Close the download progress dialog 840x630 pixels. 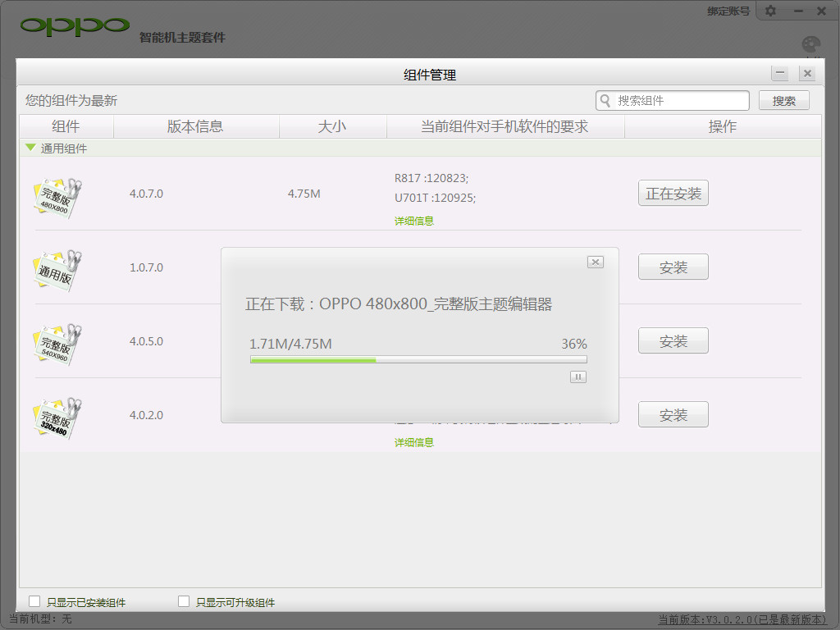click(x=596, y=262)
